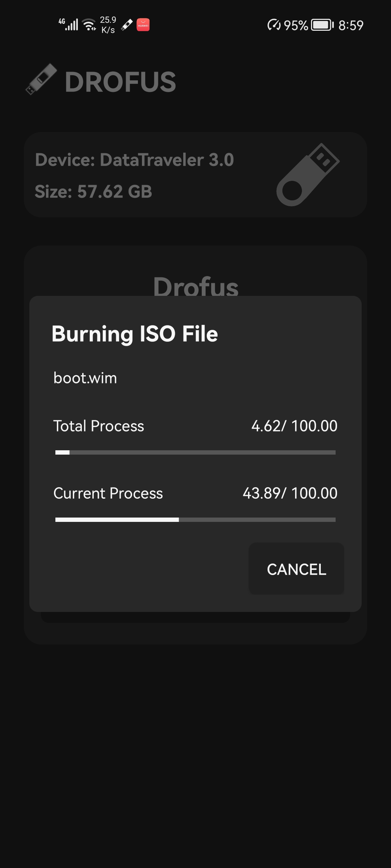Tap the USB notification icon in status bar

point(127,25)
